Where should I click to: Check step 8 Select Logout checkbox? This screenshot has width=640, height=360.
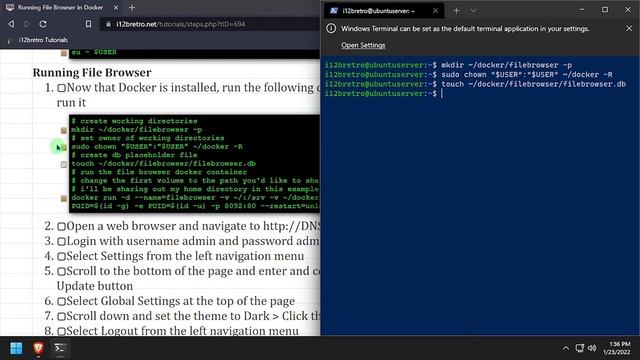(x=61, y=331)
